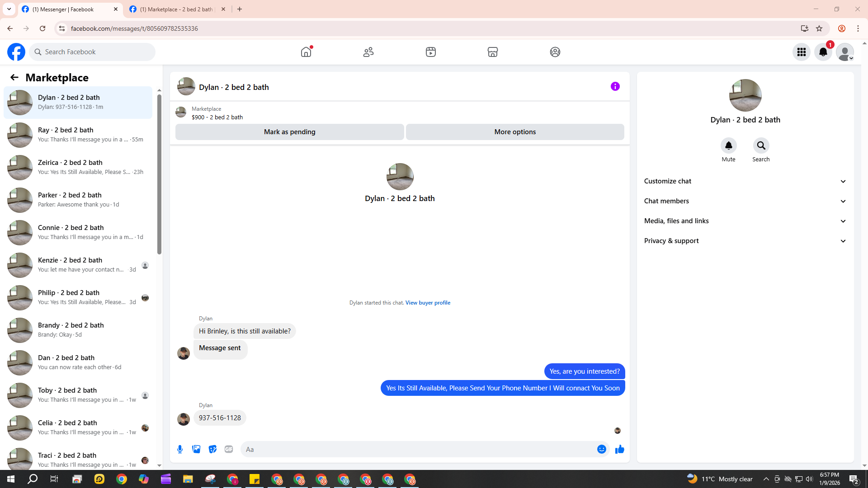Attach a file with photo icon

click(x=196, y=449)
